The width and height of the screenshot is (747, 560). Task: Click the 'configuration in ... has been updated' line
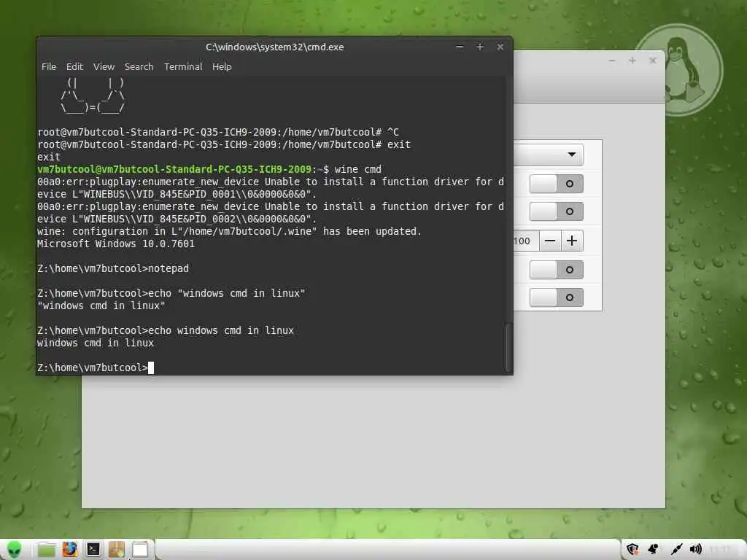pos(229,231)
